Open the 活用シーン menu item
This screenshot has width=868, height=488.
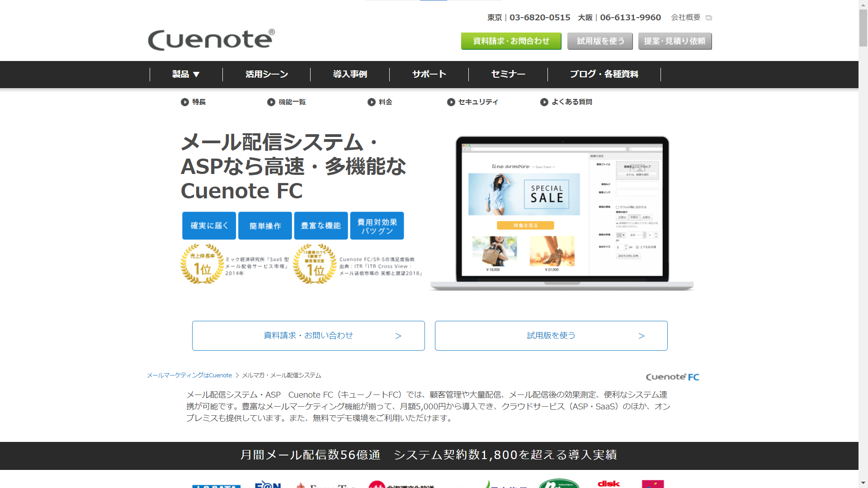[x=266, y=74]
